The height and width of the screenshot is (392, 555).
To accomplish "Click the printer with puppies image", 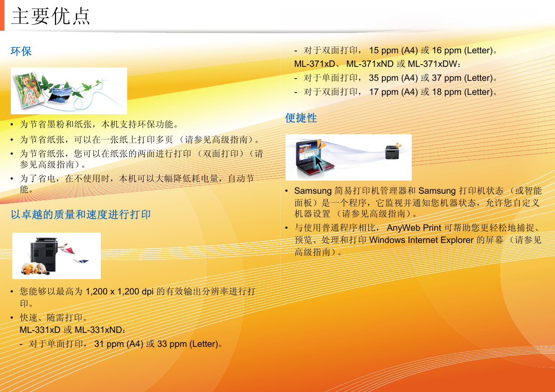I will [x=56, y=256].
